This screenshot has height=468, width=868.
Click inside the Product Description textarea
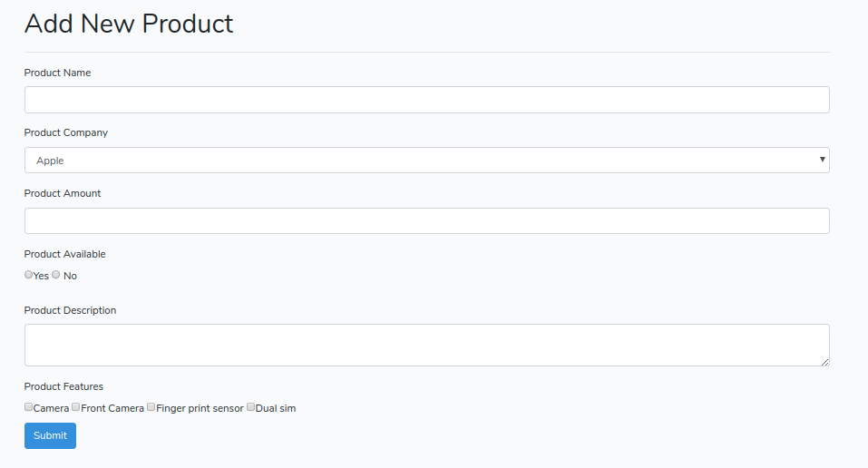[x=426, y=345]
